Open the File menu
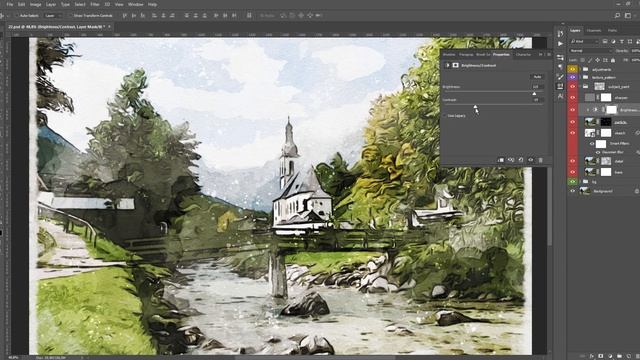640x360 pixels. pos(9,4)
